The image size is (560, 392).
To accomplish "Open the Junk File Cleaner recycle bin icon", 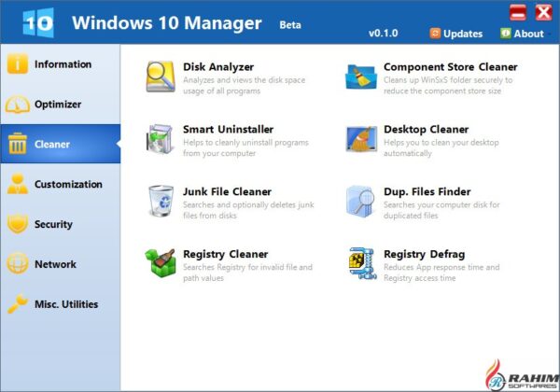I will click(x=161, y=201).
